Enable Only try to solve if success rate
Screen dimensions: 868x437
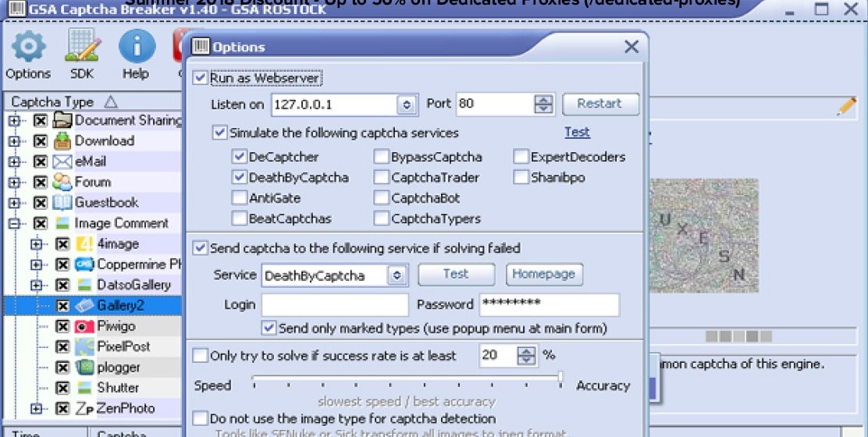[x=200, y=356]
